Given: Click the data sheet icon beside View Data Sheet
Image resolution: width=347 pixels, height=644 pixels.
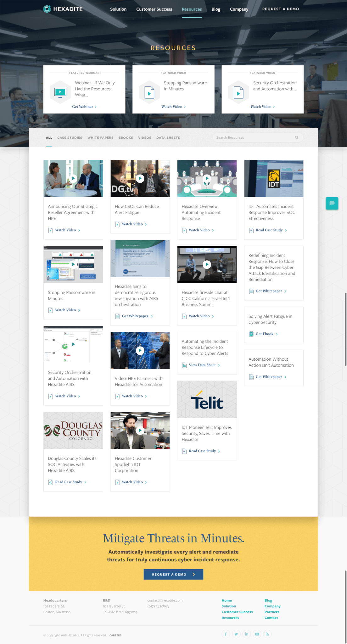Looking at the screenshot, I should tap(184, 365).
